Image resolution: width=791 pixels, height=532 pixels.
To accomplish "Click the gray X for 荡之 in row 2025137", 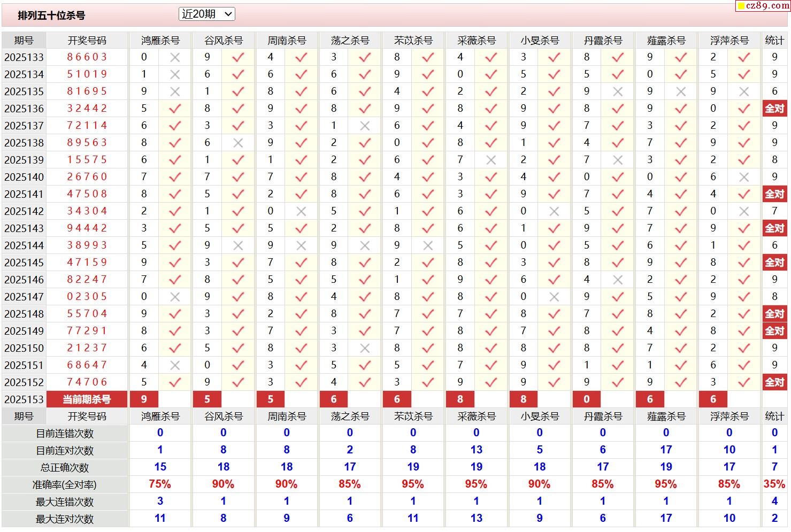I will [x=365, y=126].
